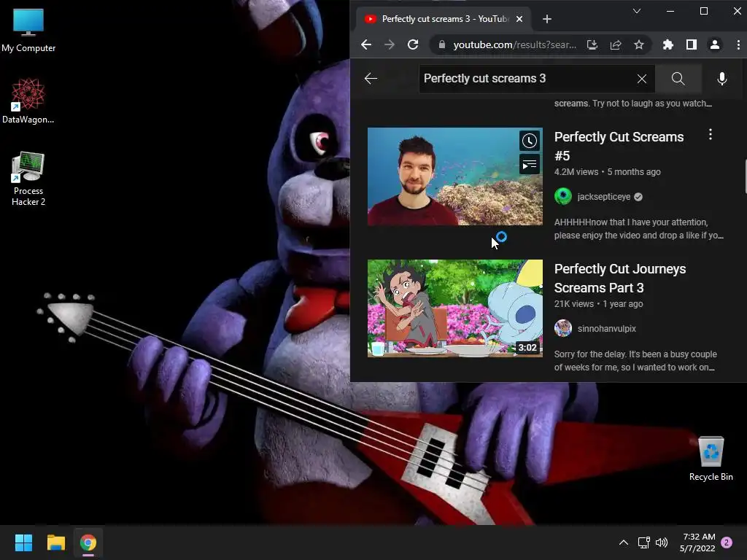The width and height of the screenshot is (747, 560).
Task: Visit sinnohanvulpix channel name link
Action: click(606, 329)
